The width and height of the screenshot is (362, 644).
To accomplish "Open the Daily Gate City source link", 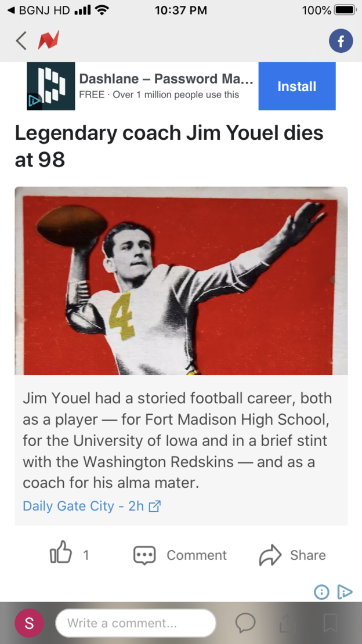I will click(x=91, y=506).
